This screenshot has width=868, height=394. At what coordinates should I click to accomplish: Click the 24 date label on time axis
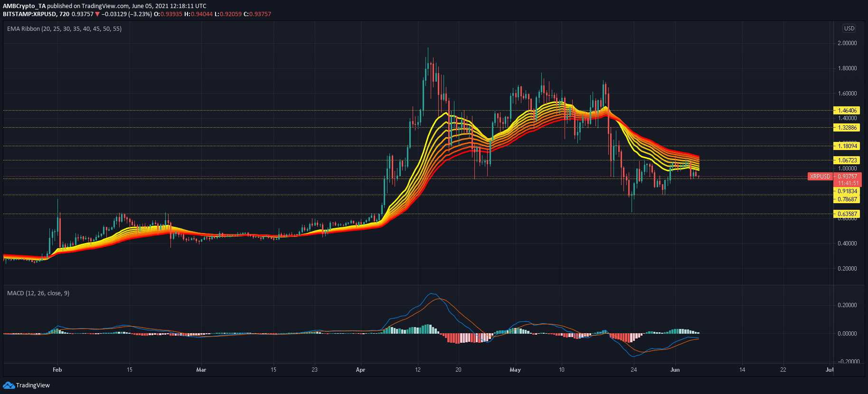(x=633, y=369)
